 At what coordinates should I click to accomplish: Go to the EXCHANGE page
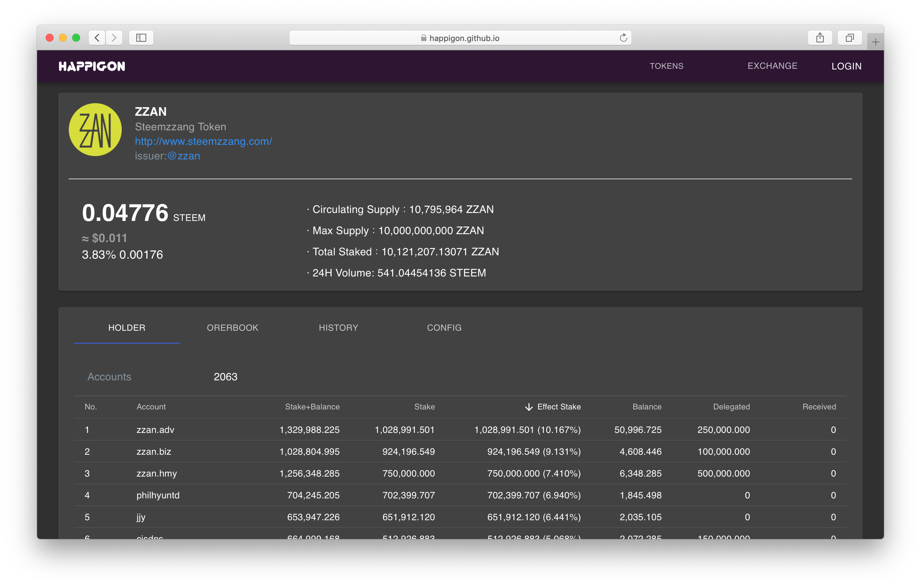(x=772, y=66)
